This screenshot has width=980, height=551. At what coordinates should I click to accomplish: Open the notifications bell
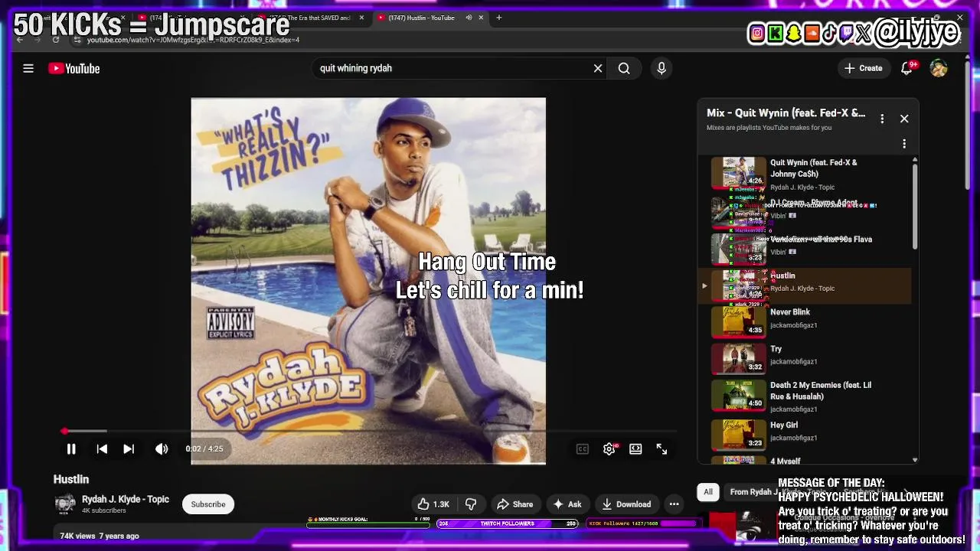click(907, 68)
